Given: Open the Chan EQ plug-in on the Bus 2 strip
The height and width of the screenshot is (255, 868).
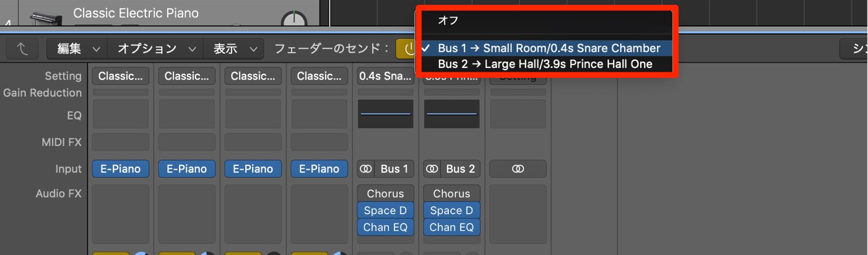Looking at the screenshot, I should click(x=452, y=227).
